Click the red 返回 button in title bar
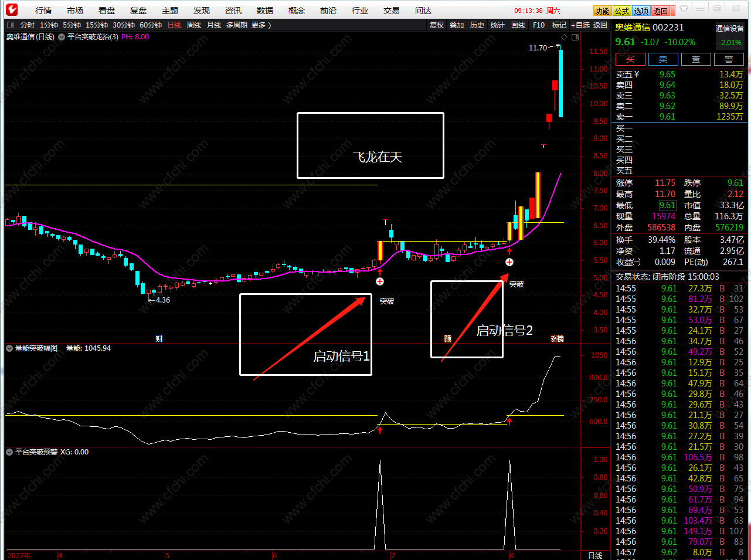 click(661, 11)
